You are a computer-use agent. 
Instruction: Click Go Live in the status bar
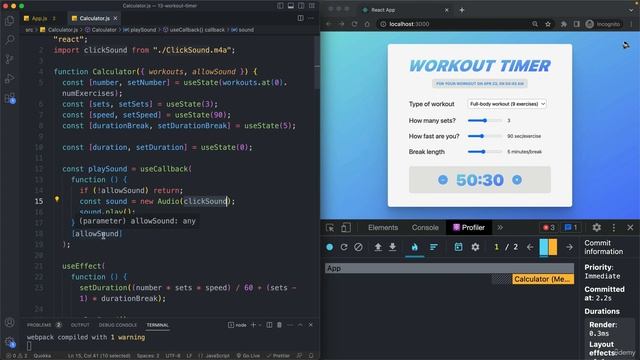point(248,356)
